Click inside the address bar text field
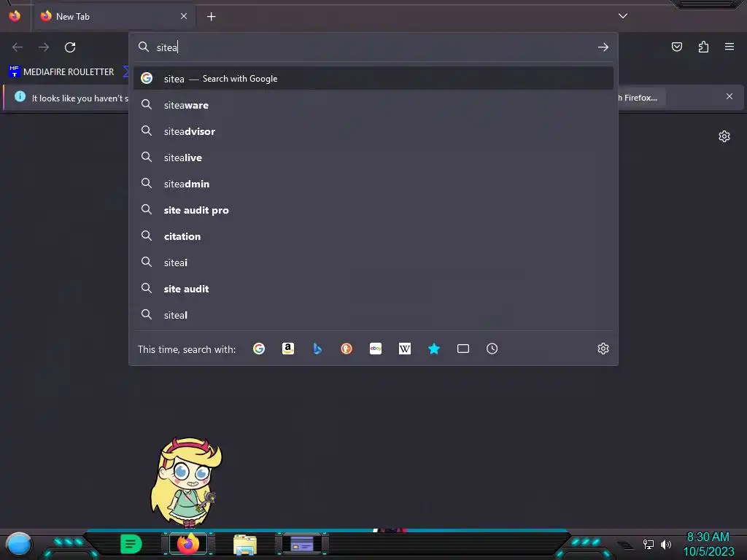This screenshot has width=747, height=560. [373, 47]
